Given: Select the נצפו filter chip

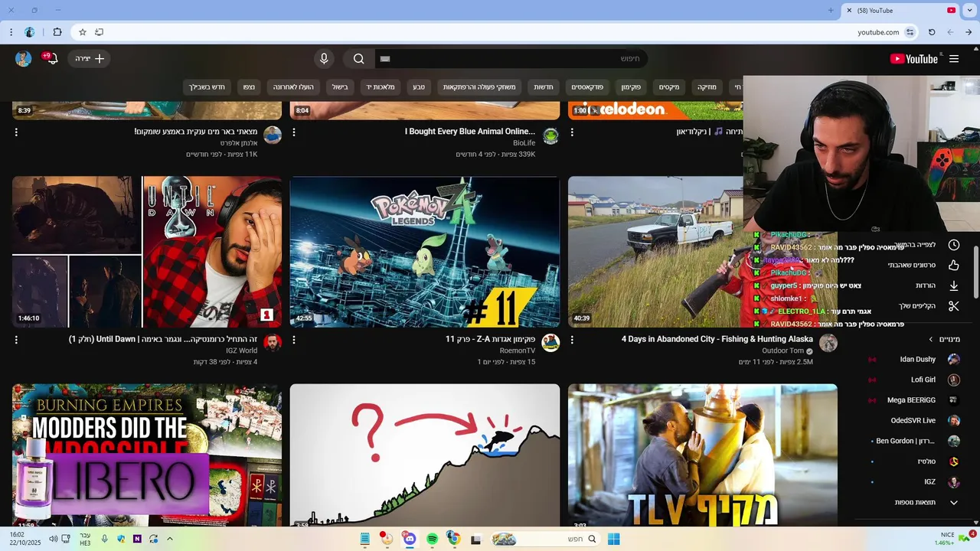Looking at the screenshot, I should [x=250, y=87].
